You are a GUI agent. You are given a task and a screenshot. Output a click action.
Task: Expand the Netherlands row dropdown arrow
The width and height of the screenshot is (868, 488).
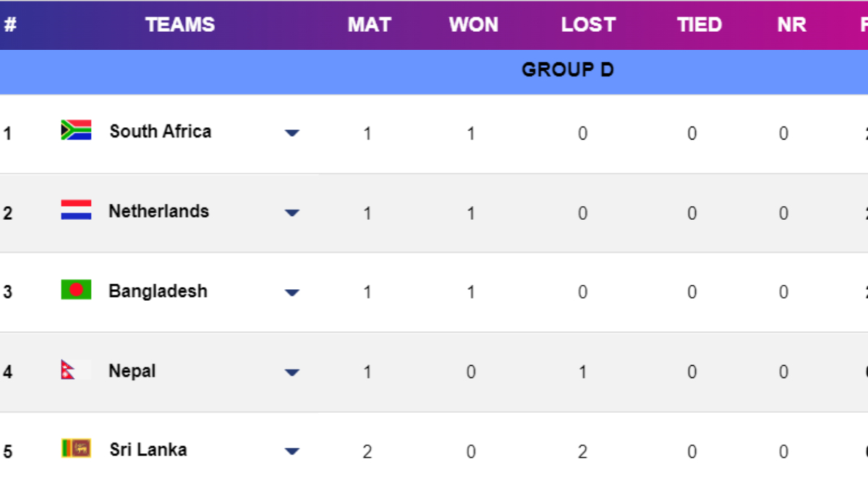point(292,213)
